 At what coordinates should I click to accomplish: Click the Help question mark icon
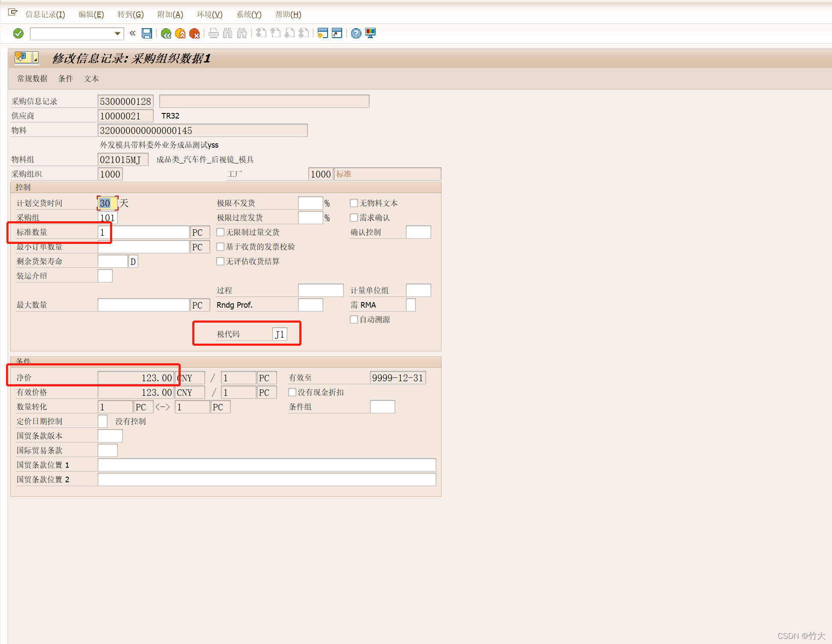point(356,33)
